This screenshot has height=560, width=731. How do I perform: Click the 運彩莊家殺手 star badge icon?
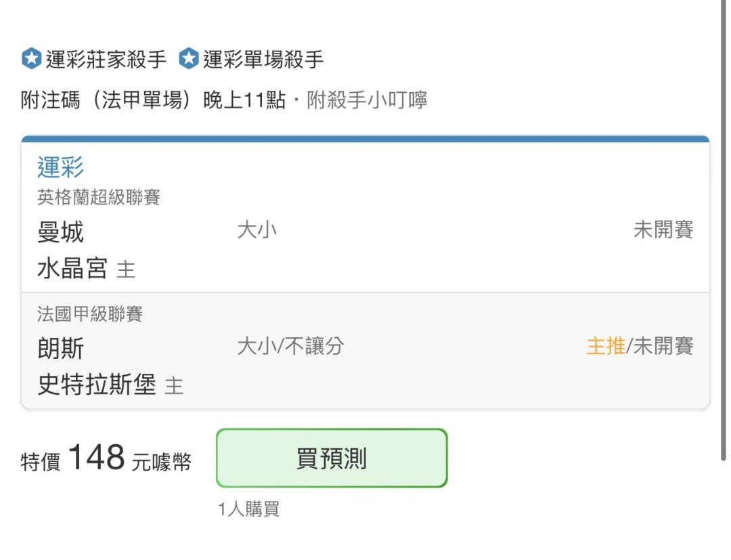click(32, 59)
